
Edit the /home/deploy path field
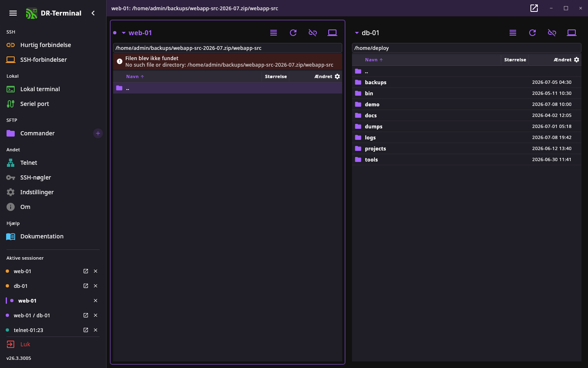coord(467,48)
